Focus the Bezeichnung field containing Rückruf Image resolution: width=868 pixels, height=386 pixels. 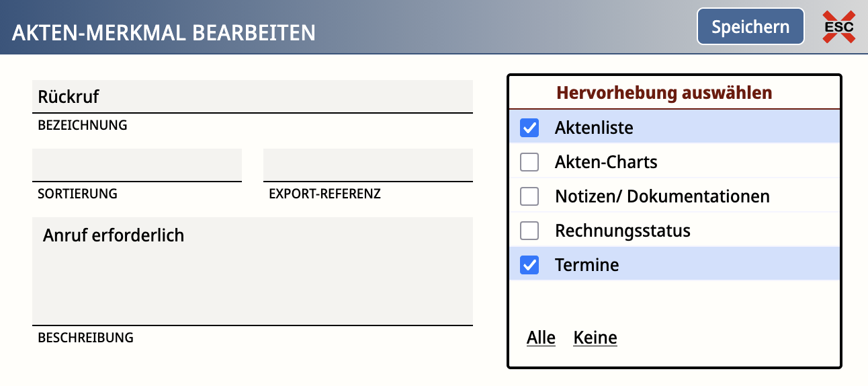[252, 97]
